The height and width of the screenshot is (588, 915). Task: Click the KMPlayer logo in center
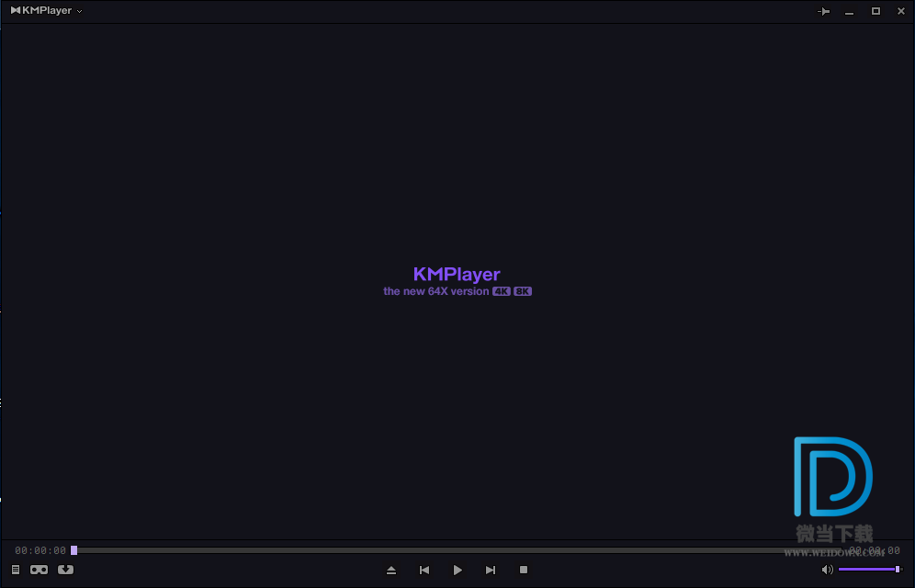457,274
